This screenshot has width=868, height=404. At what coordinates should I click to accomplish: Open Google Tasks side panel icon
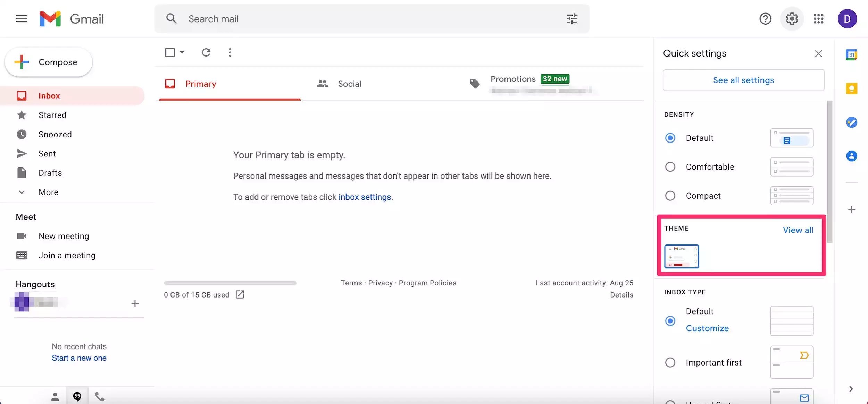(x=851, y=122)
